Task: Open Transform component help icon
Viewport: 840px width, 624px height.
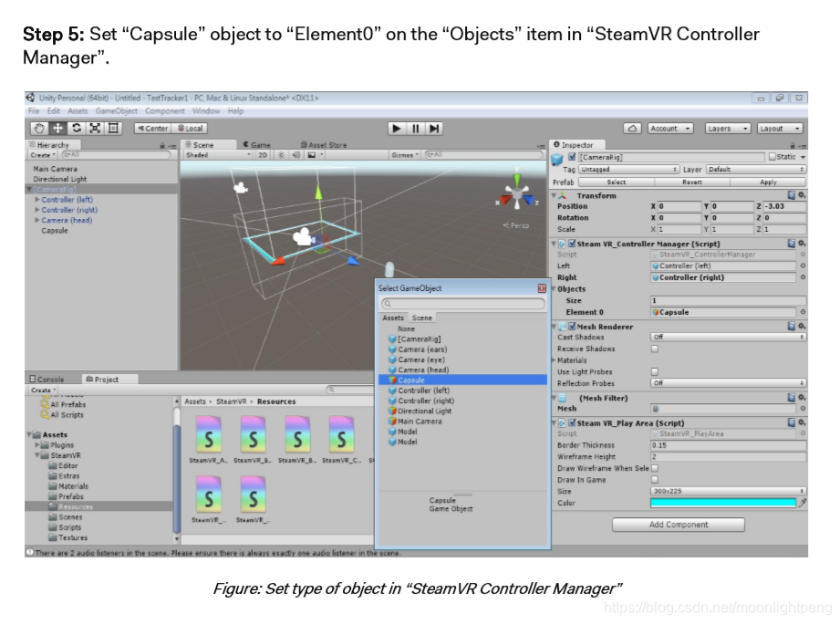Action: tap(792, 195)
